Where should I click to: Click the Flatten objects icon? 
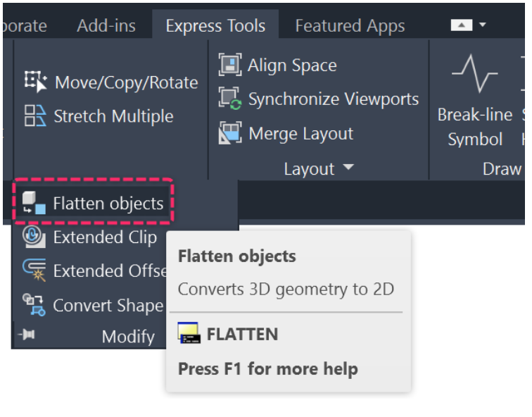[x=34, y=204]
